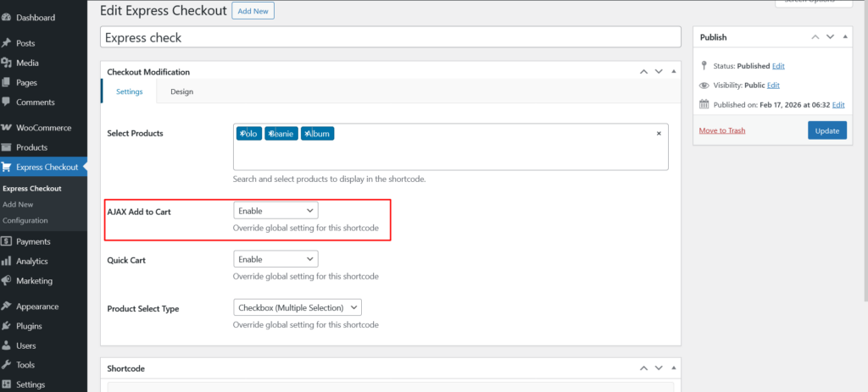
Task: Remove the Beanie product tag
Action: [x=270, y=134]
